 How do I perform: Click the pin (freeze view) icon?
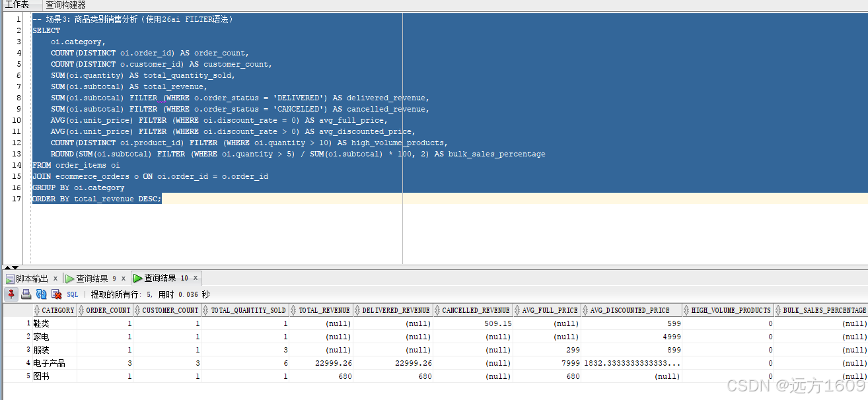(x=11, y=294)
